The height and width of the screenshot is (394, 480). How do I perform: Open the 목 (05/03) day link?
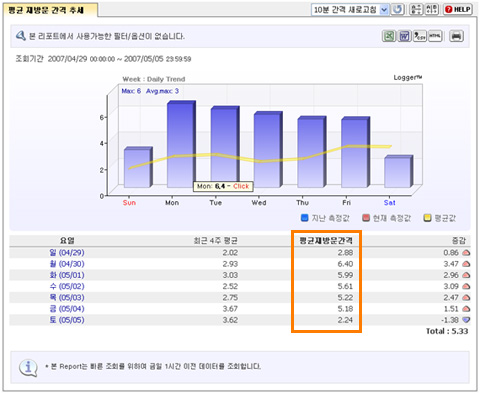point(67,298)
